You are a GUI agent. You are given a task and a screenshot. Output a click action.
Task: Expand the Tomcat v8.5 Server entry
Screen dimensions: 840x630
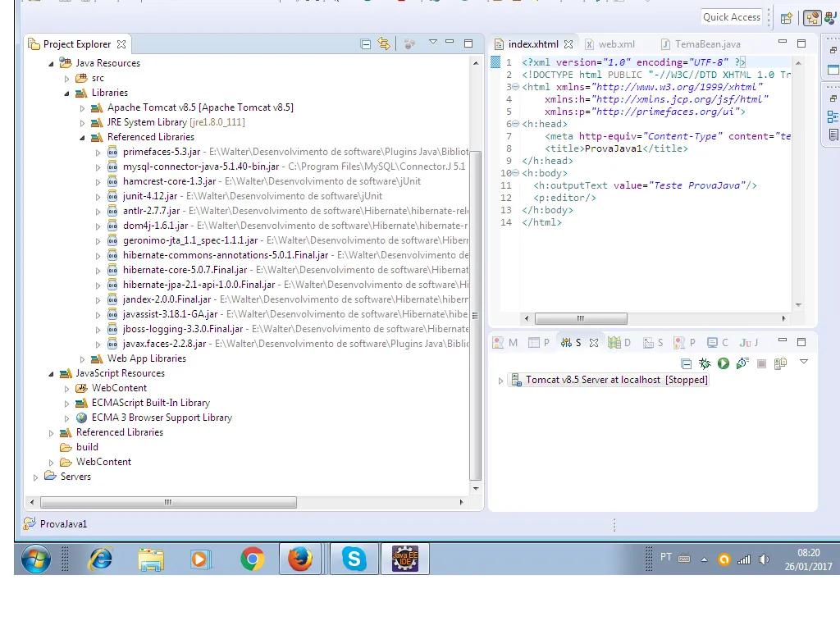[x=500, y=381]
